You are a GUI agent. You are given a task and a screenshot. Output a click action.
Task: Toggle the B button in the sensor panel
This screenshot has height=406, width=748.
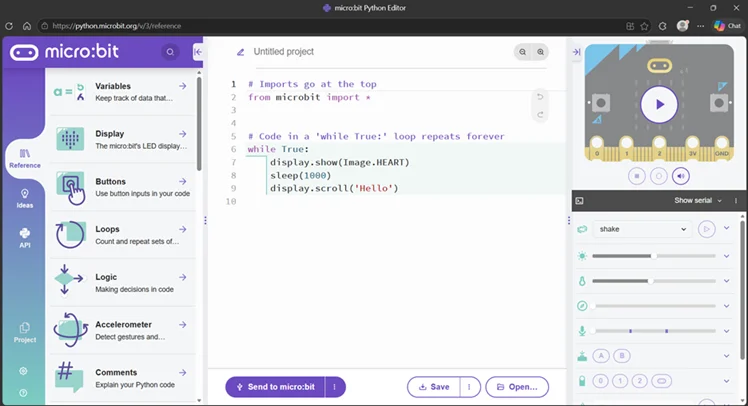pyautogui.click(x=622, y=355)
